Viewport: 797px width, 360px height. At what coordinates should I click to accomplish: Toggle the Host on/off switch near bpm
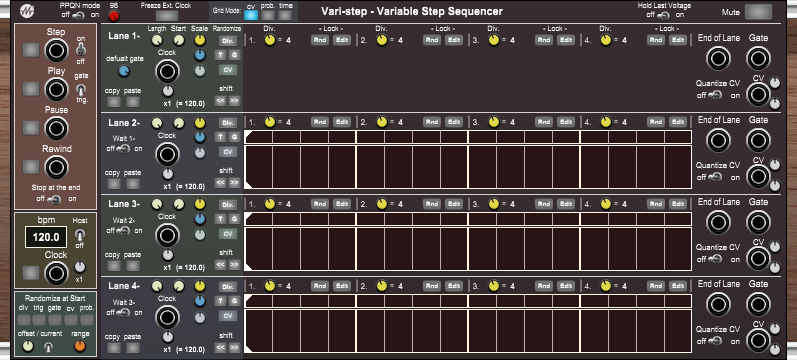(79, 234)
